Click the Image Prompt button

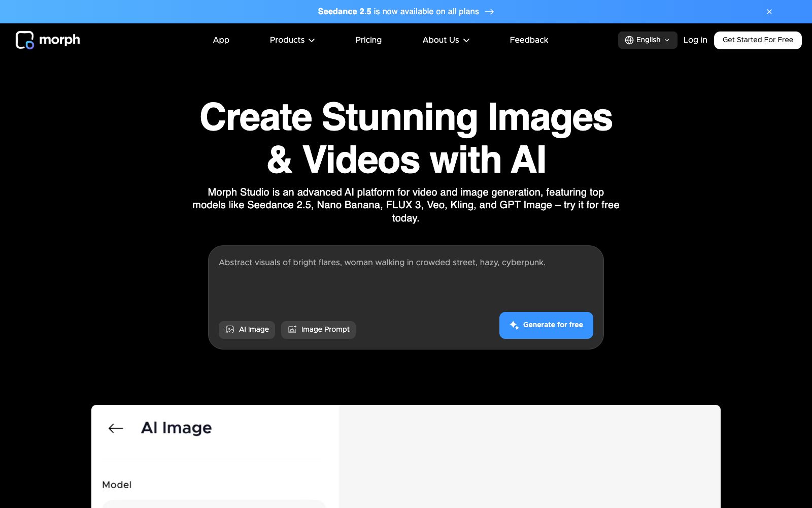318,330
